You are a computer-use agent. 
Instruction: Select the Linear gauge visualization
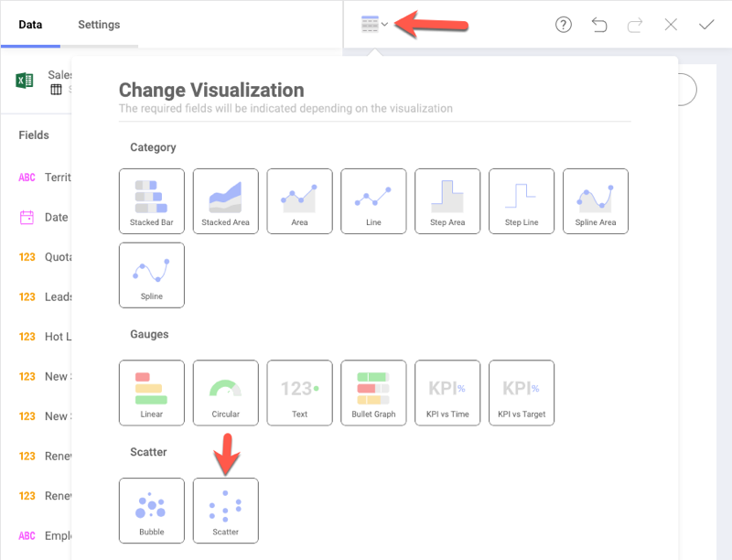151,393
